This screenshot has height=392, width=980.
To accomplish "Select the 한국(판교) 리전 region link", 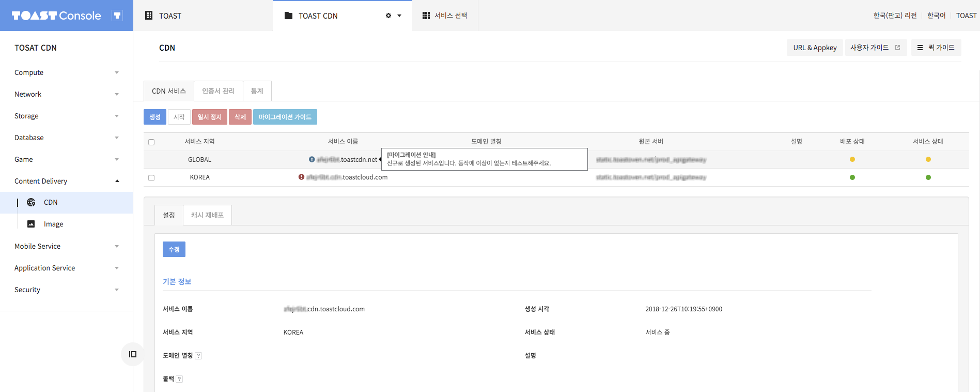I will (895, 16).
